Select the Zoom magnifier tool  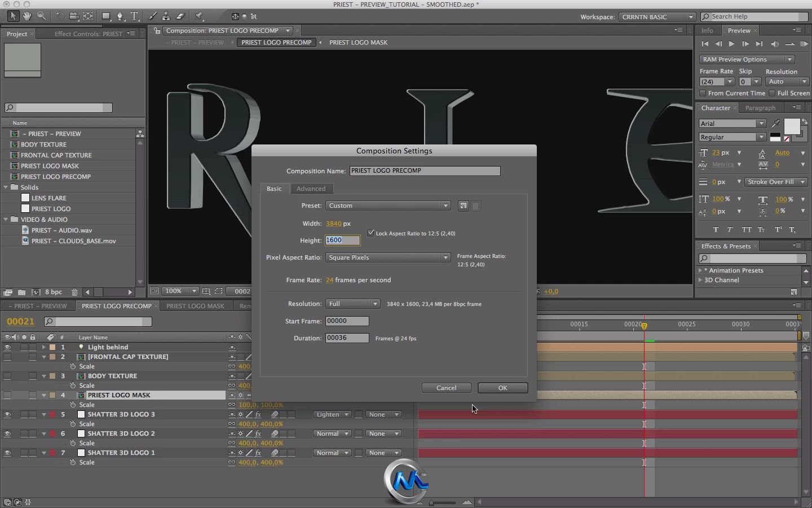point(42,16)
